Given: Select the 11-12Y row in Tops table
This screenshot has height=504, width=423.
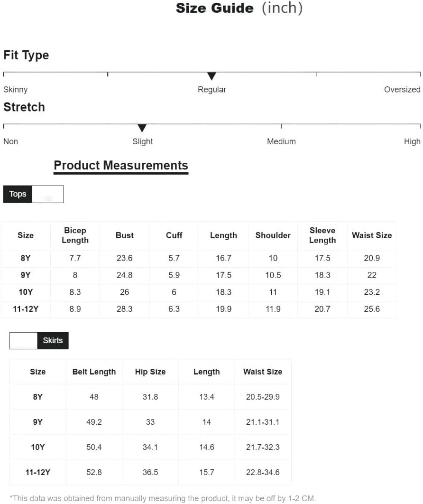Looking at the screenshot, I should coord(199,309).
